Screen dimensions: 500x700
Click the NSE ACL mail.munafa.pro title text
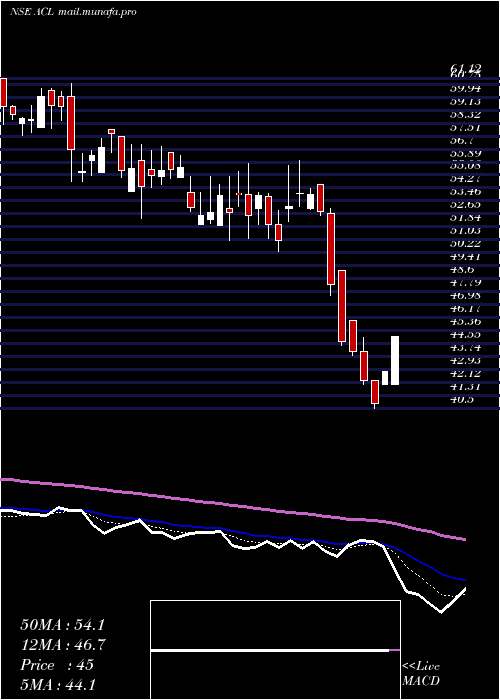tap(73, 12)
